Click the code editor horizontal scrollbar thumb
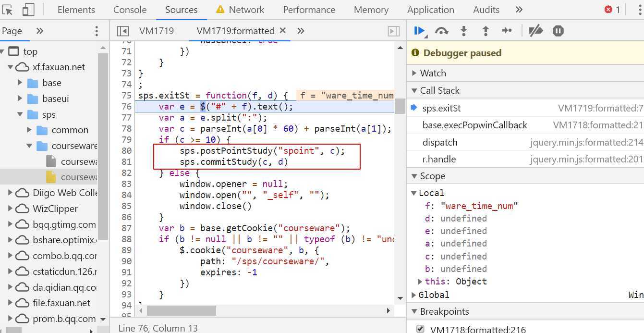 tap(181, 311)
